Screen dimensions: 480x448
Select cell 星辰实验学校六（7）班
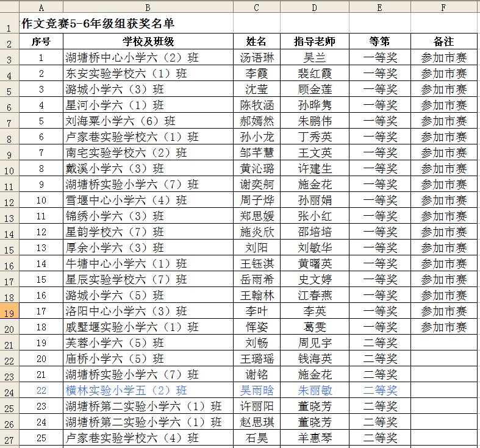148,279
